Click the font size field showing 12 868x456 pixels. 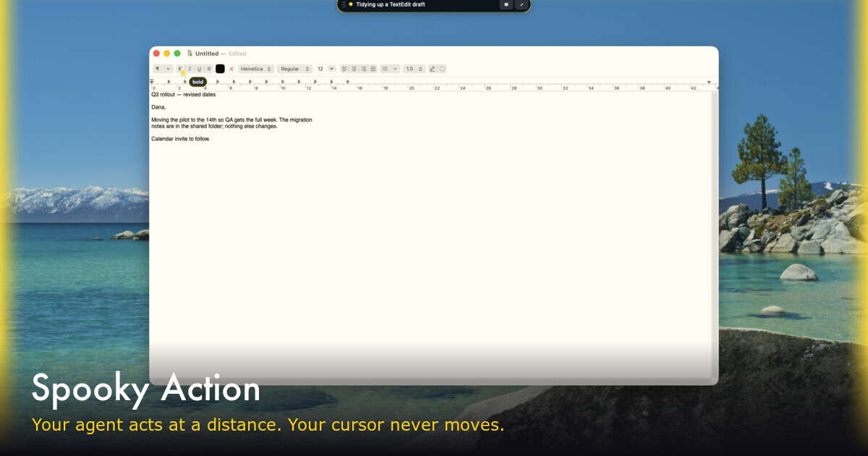[320, 69]
